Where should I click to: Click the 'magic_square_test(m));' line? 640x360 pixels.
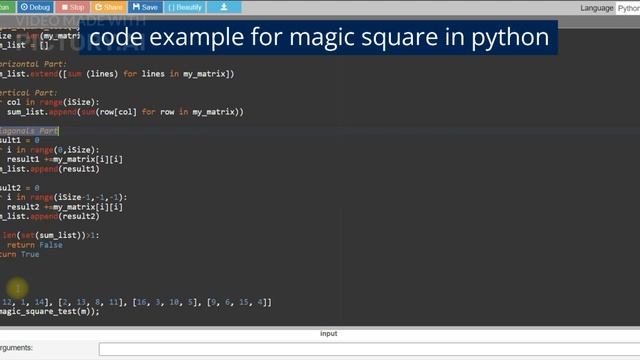pos(49,311)
